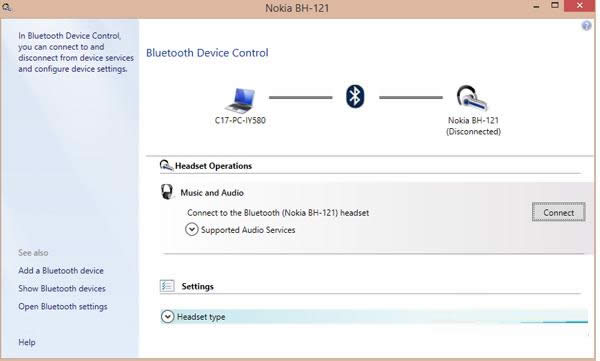Click the Headset Operations header icon
Image resolution: width=600 pixels, height=361 pixels.
coord(166,165)
